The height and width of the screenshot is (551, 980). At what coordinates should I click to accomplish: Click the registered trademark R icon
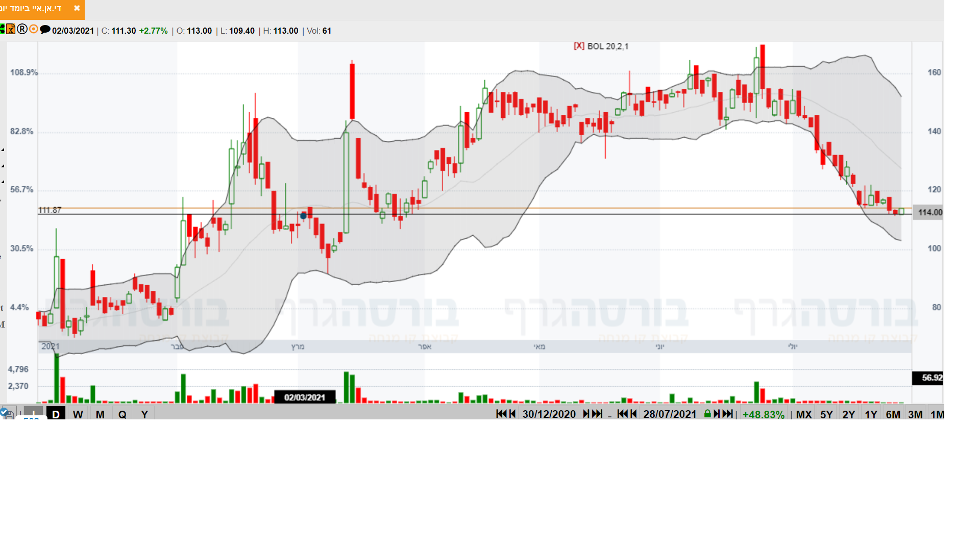tap(22, 29)
